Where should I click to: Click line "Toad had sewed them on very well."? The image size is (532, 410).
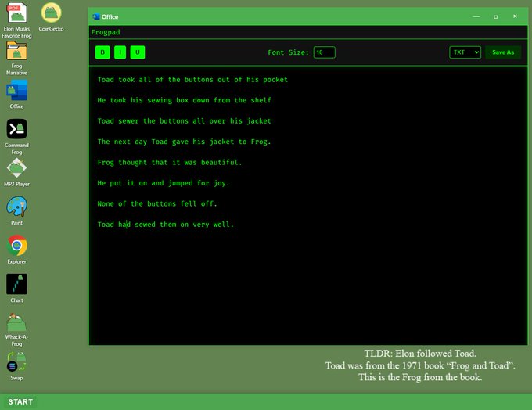(x=166, y=225)
